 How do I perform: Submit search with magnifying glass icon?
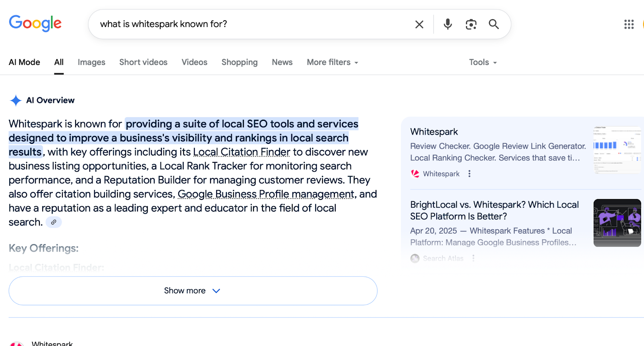494,24
